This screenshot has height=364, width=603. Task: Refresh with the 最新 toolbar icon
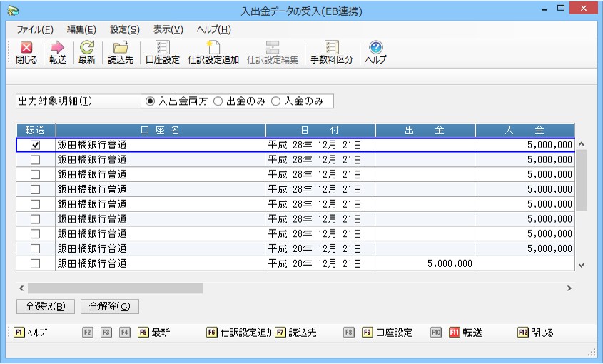coord(87,49)
